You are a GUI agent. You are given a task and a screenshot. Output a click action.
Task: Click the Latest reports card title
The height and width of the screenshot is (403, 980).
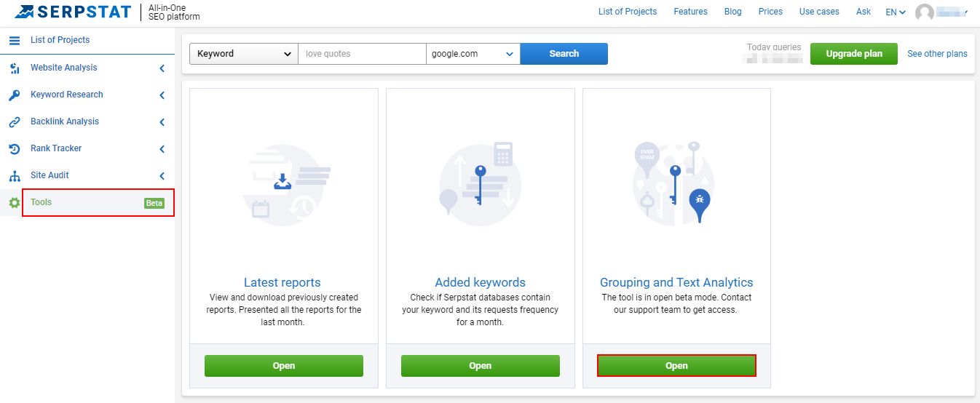point(282,282)
